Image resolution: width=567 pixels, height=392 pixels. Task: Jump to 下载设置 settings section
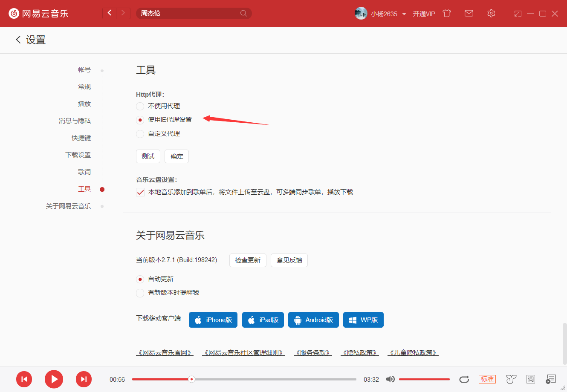click(x=78, y=155)
